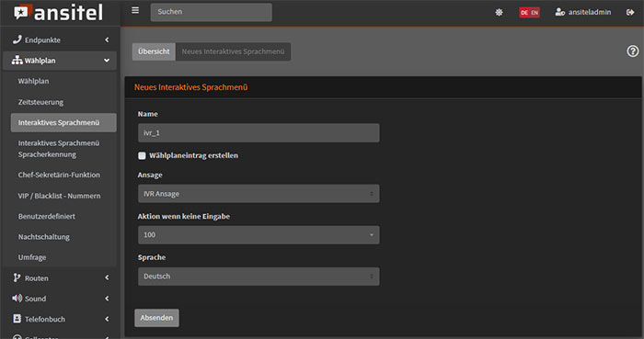Switch to the Übersicht tab

154,51
